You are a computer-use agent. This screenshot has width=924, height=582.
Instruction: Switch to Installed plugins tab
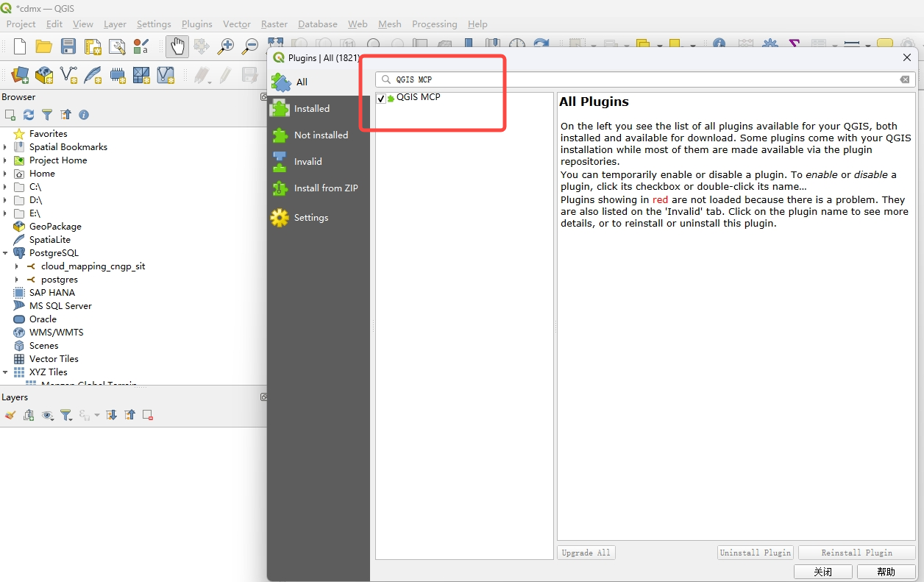click(x=319, y=108)
